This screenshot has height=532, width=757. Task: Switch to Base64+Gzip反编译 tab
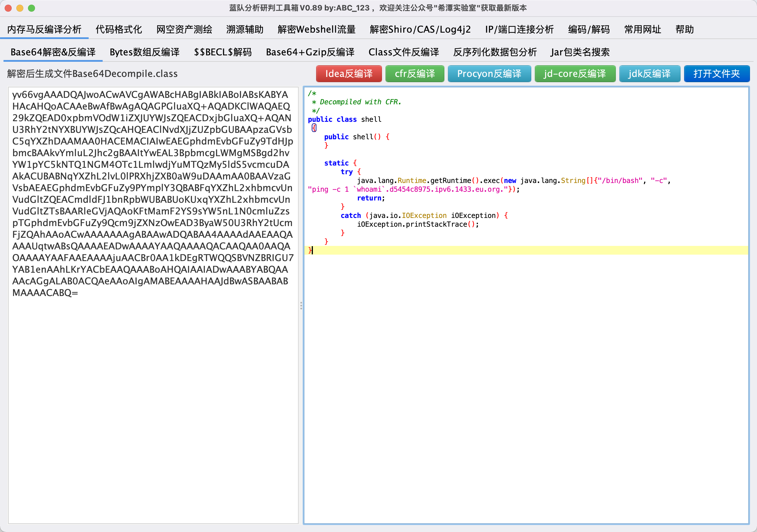(x=310, y=52)
